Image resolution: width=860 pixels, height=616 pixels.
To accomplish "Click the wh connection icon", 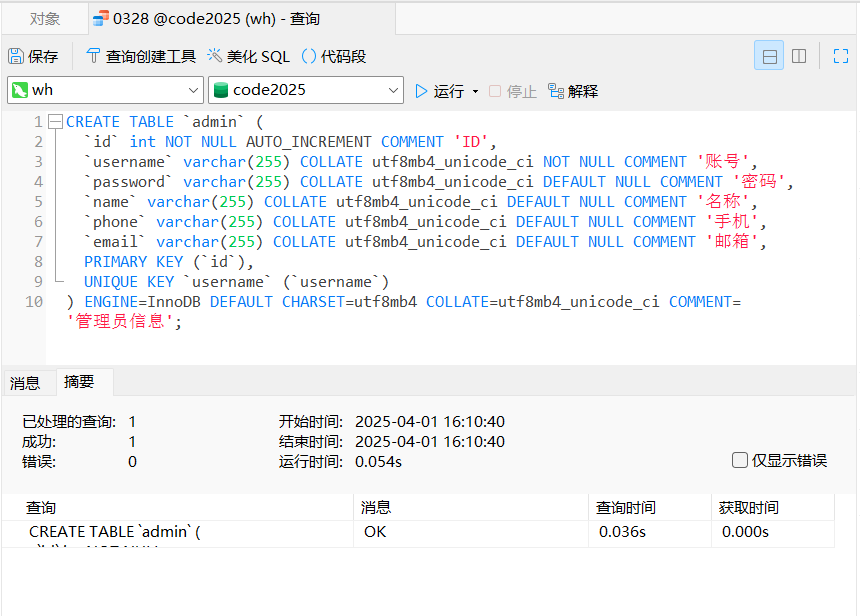I will coord(20,90).
